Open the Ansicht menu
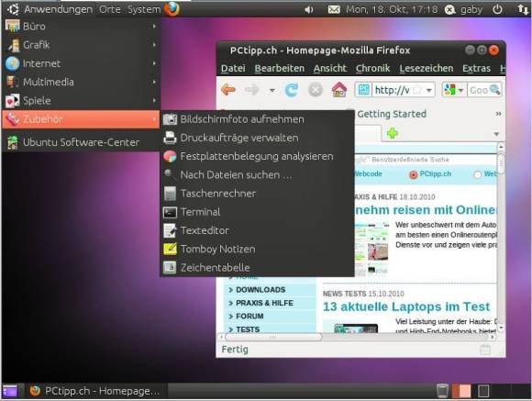Screen dimensions: 532x401 point(330,68)
